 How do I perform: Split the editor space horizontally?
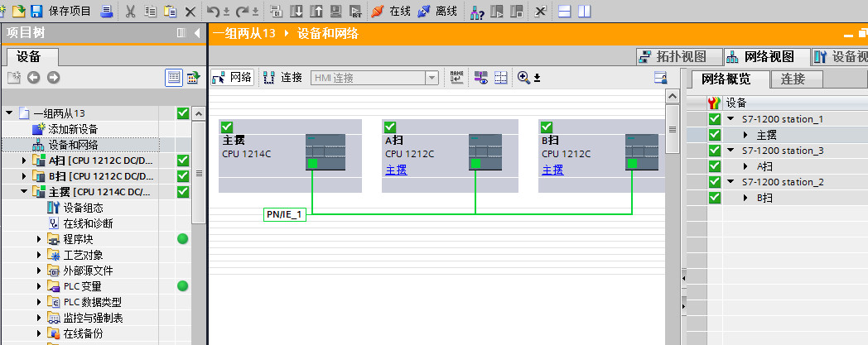565,11
